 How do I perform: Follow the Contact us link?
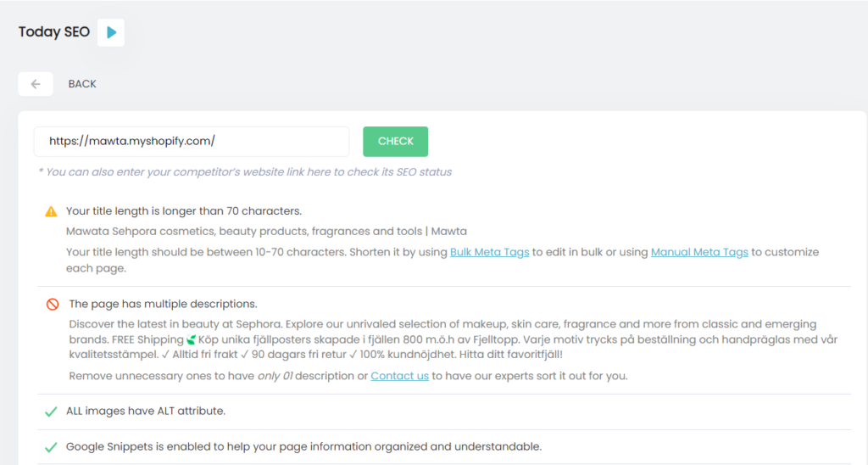(400, 376)
